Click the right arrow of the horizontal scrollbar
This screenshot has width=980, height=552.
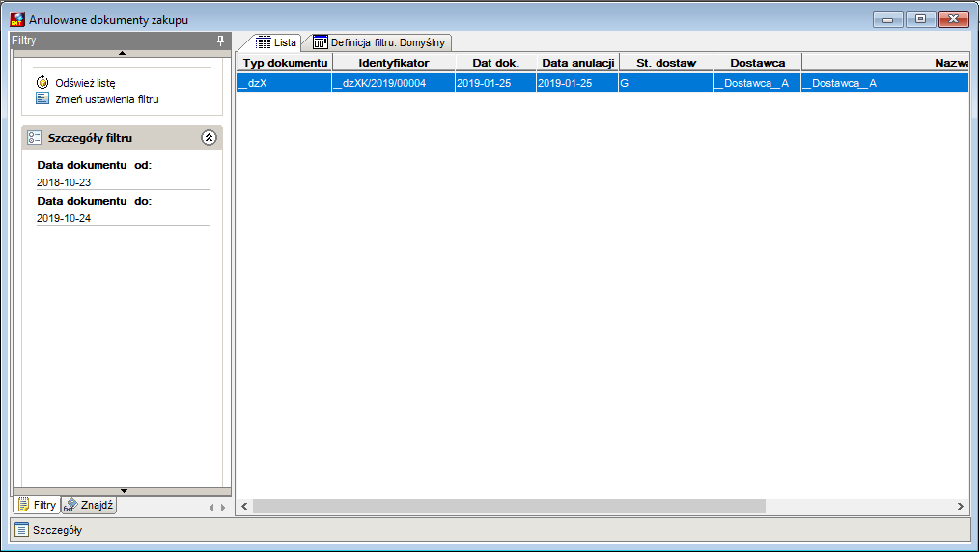click(961, 506)
